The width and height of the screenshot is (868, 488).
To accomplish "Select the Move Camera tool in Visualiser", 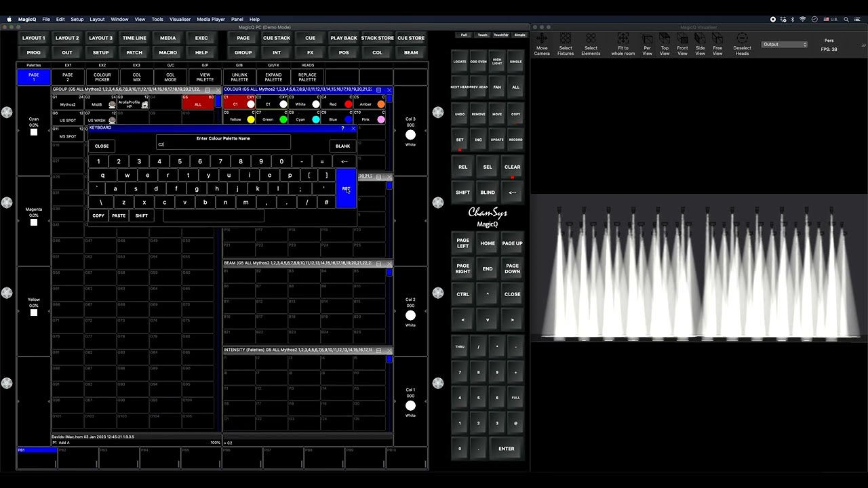I will pyautogui.click(x=542, y=45).
